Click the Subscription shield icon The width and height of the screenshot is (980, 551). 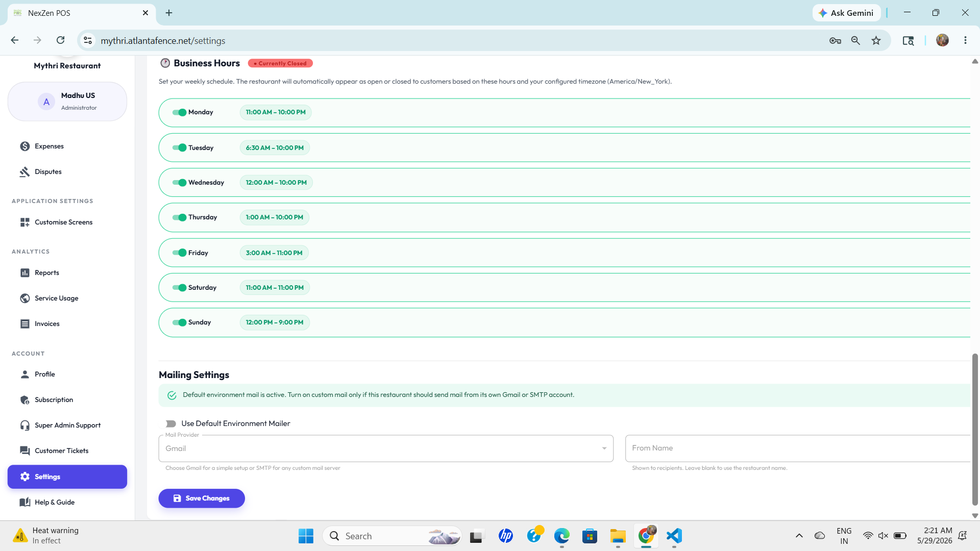(x=24, y=400)
